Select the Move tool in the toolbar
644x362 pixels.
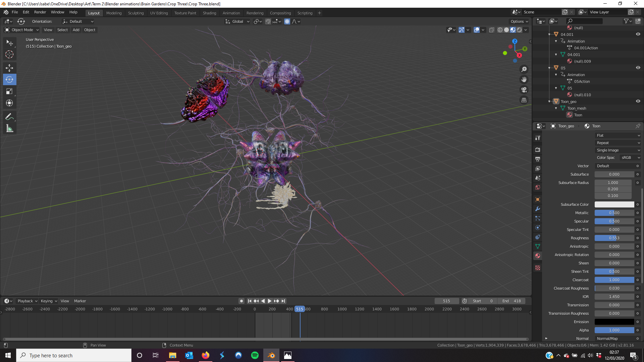(9, 68)
